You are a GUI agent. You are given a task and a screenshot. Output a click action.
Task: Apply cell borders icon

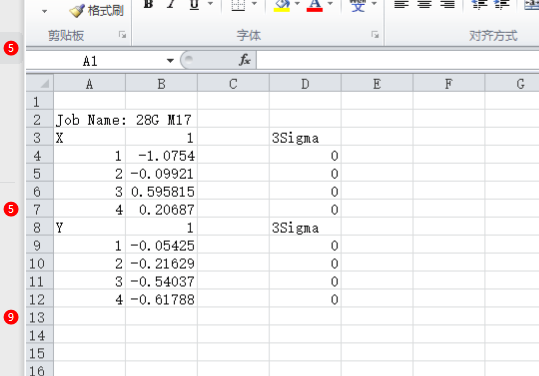click(238, 5)
